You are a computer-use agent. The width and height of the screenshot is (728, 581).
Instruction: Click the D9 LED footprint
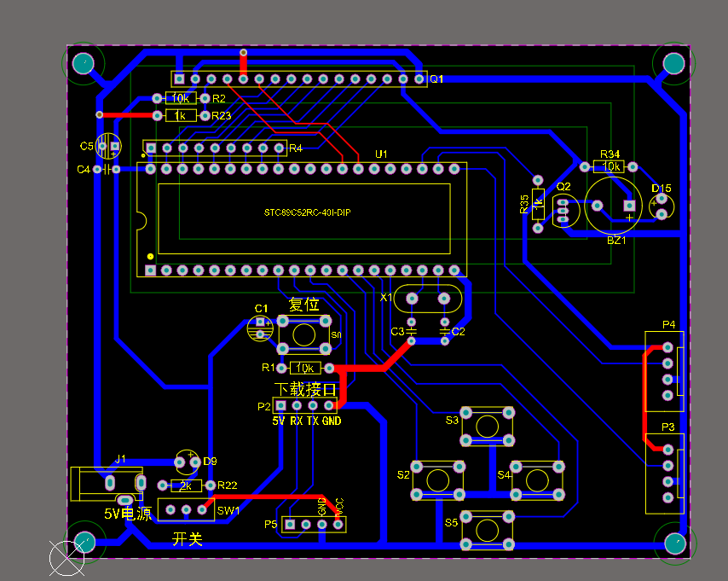188,462
